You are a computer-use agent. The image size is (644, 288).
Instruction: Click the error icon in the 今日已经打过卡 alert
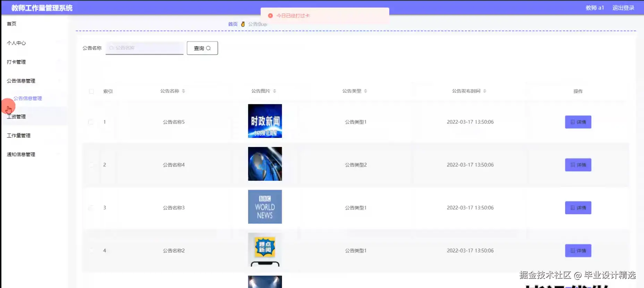(270, 16)
